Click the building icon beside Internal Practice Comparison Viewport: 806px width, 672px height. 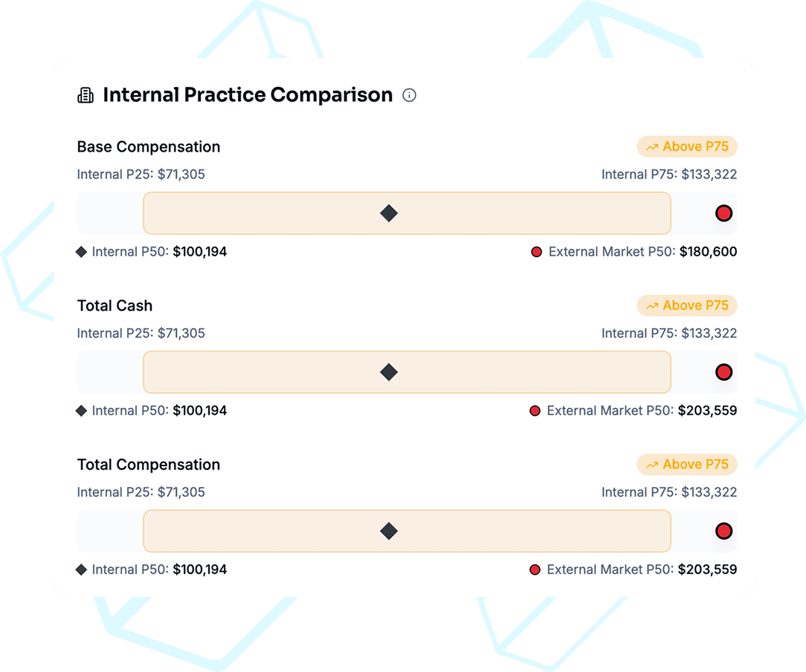(x=86, y=94)
